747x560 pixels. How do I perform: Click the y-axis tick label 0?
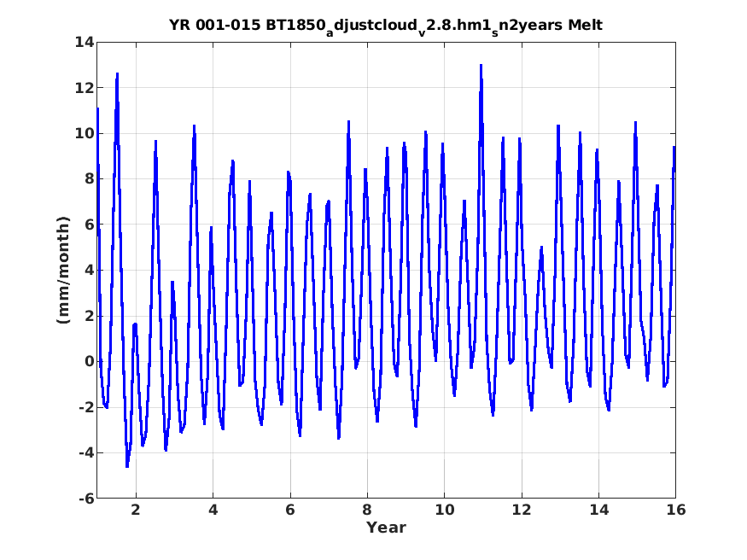(x=89, y=361)
